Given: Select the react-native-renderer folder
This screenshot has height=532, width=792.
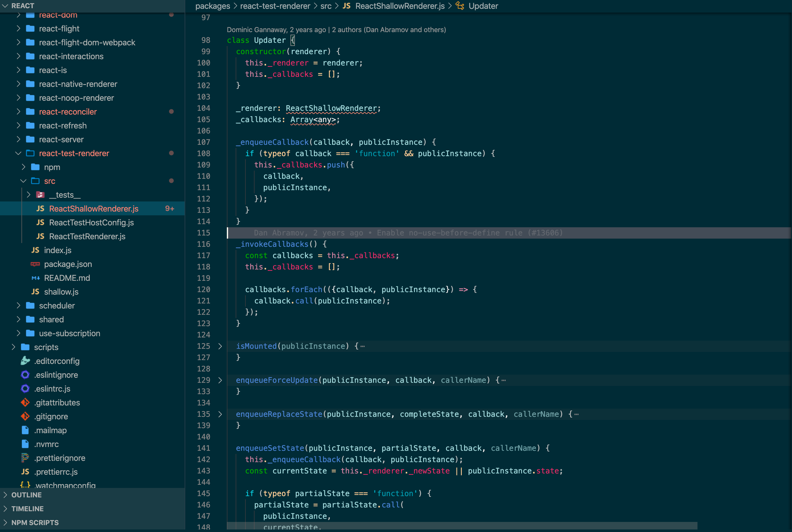Looking at the screenshot, I should point(78,84).
